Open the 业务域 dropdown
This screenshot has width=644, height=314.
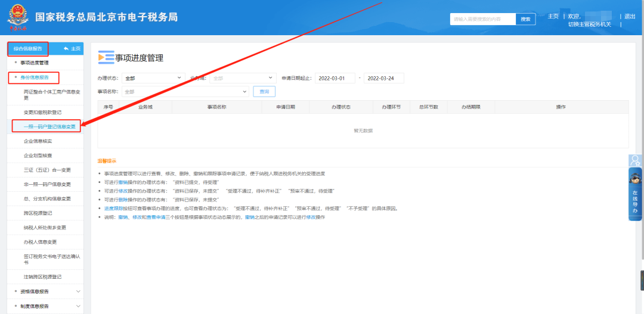point(241,78)
